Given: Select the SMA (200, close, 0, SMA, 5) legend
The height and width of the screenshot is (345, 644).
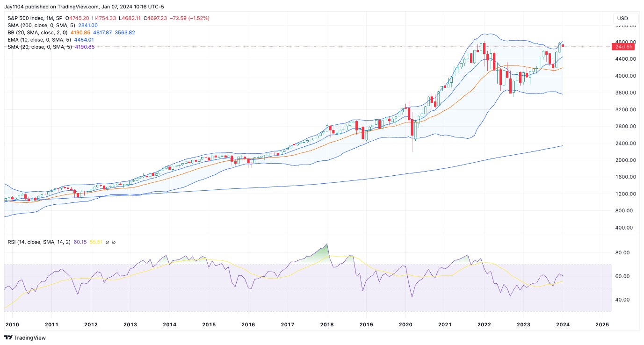Looking at the screenshot, I should point(41,25).
